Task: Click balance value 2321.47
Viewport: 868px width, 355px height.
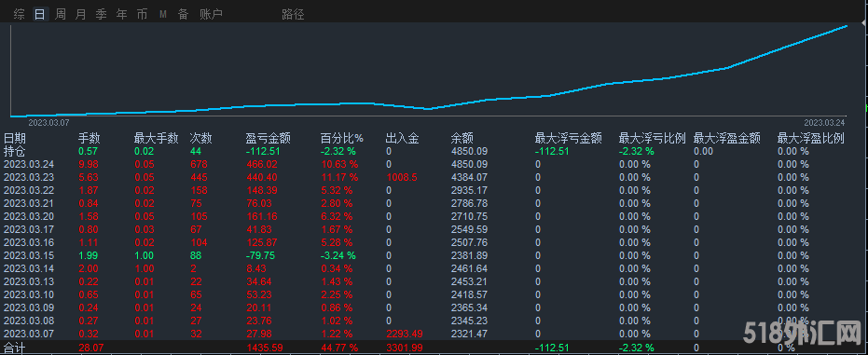Action: pos(470,334)
